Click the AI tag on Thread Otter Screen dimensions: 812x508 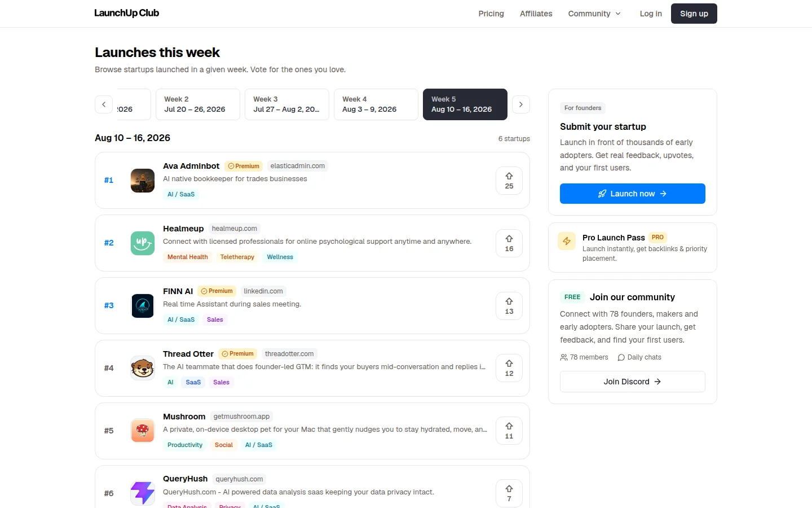[x=170, y=382]
